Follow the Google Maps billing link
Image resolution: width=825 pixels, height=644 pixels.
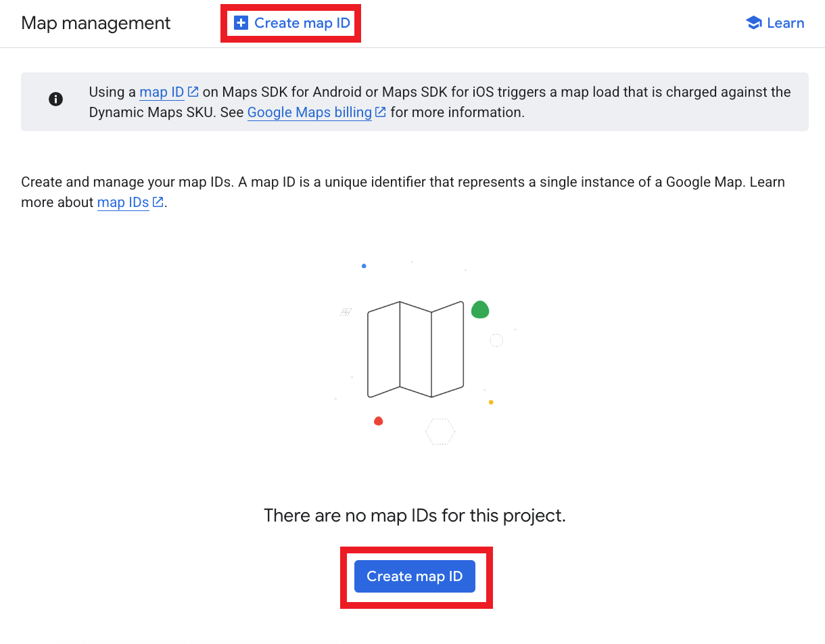[309, 112]
